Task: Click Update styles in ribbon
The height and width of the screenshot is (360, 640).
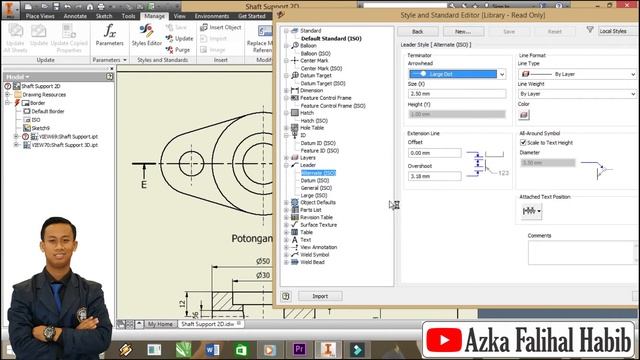Action: [x=180, y=38]
